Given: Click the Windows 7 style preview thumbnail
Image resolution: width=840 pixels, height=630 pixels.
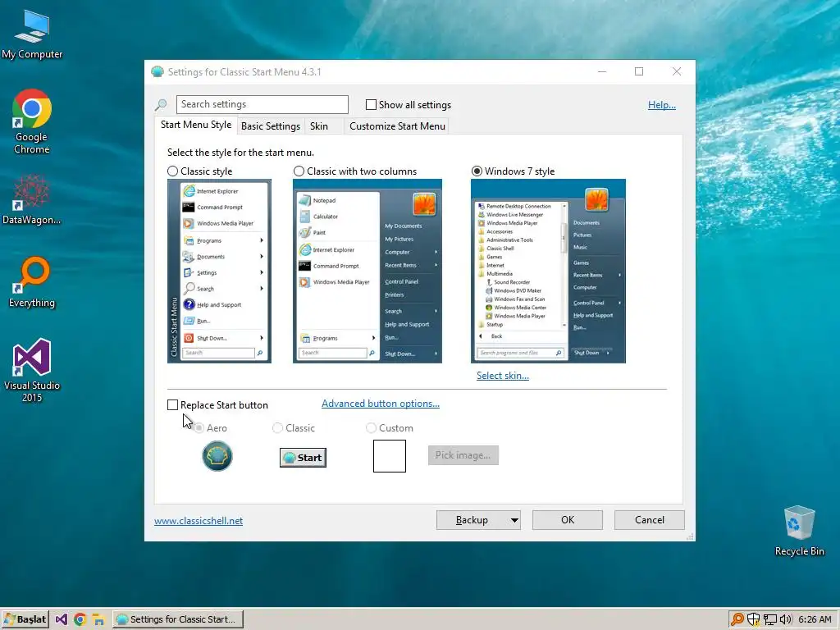Looking at the screenshot, I should pos(548,271).
